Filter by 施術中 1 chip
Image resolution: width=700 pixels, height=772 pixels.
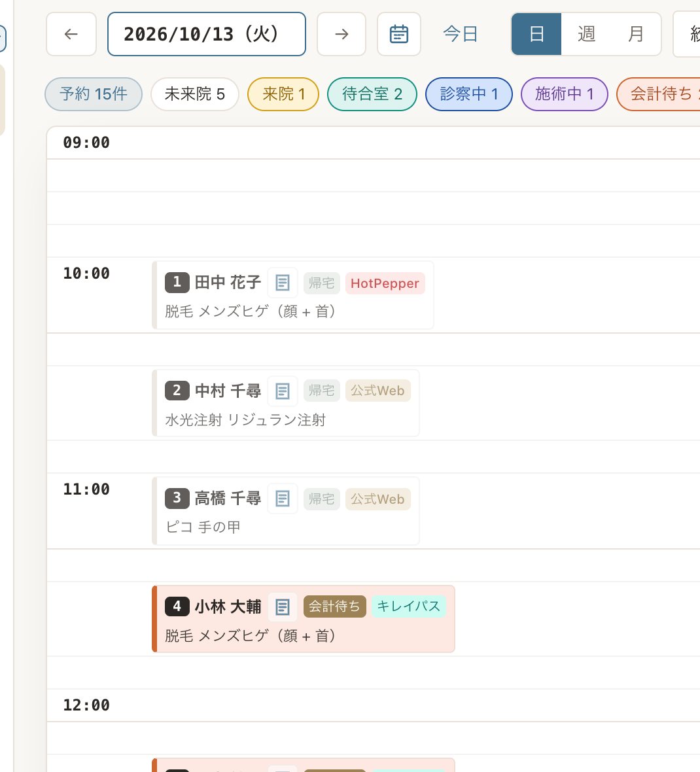tap(565, 94)
